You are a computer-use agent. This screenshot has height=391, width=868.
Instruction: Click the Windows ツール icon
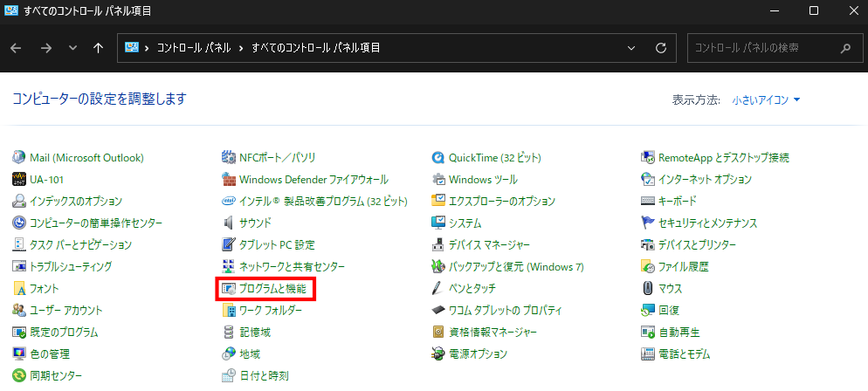pos(438,179)
